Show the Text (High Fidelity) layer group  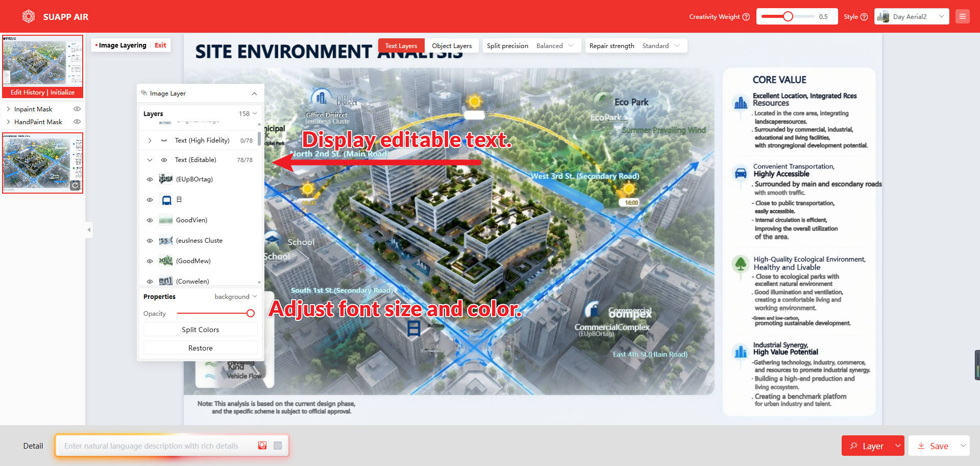(164, 141)
